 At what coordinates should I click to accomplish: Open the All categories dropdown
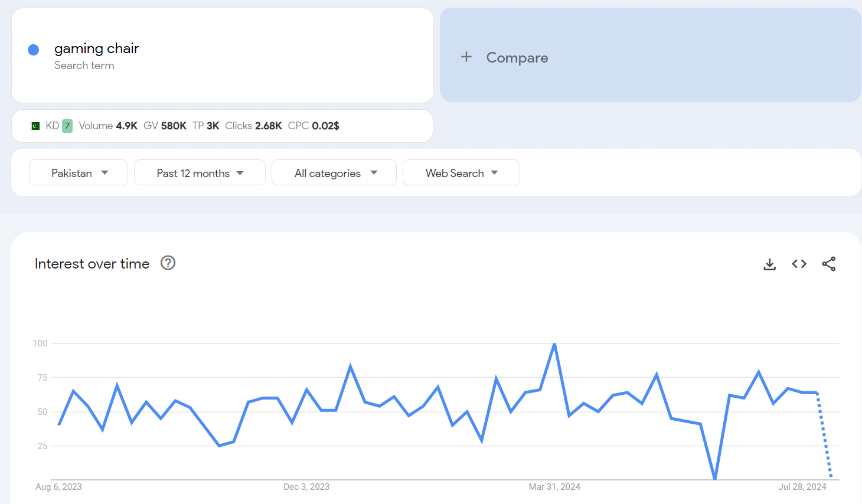click(x=334, y=173)
